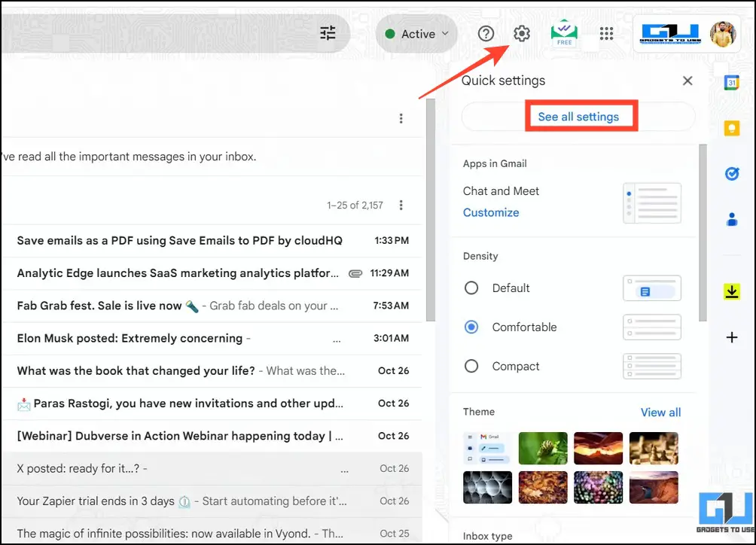Click the three dots on Elon Musk email row
Image resolution: width=756 pixels, height=545 pixels.
pos(337,341)
